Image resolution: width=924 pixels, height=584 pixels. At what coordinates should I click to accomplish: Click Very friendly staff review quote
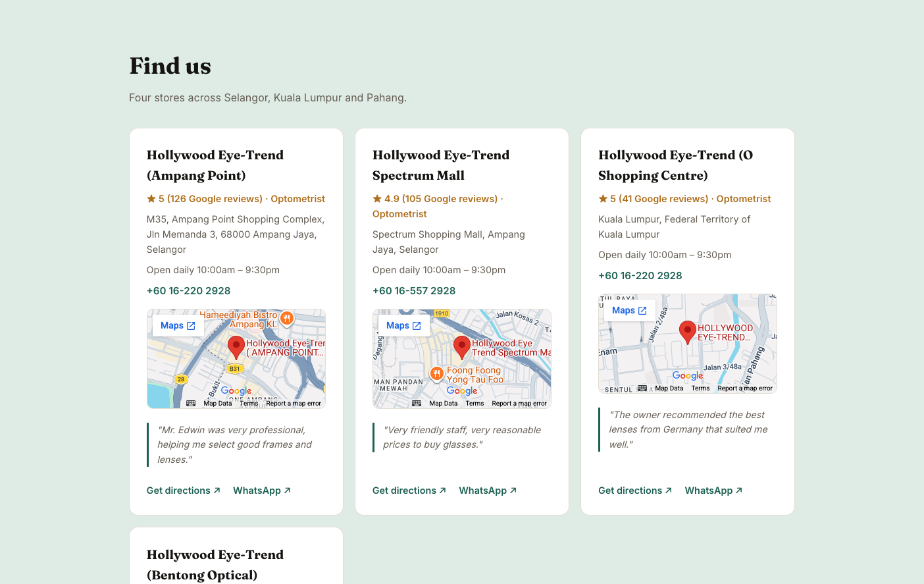pyautogui.click(x=462, y=437)
